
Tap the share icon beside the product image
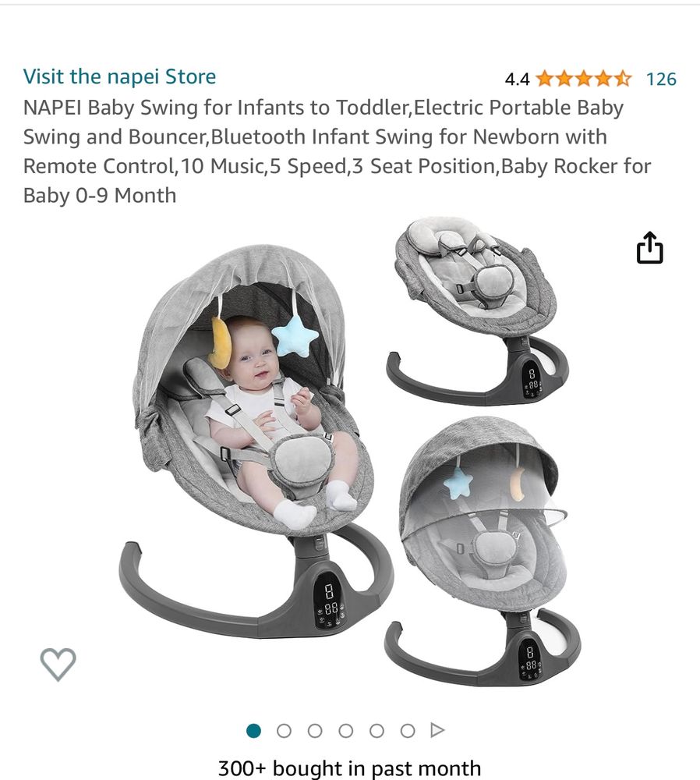[x=650, y=247]
